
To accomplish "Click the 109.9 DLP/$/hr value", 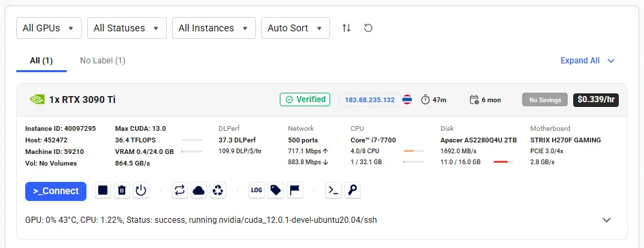I will point(240,151).
